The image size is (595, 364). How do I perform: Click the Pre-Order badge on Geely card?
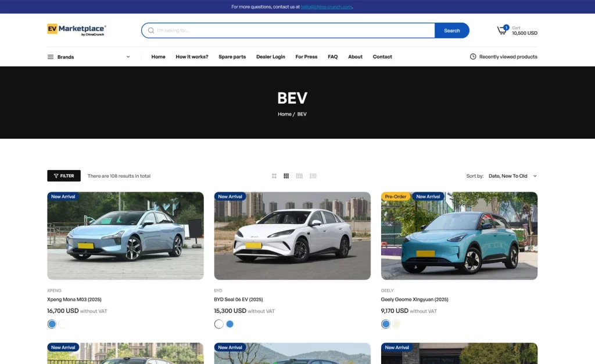point(395,196)
